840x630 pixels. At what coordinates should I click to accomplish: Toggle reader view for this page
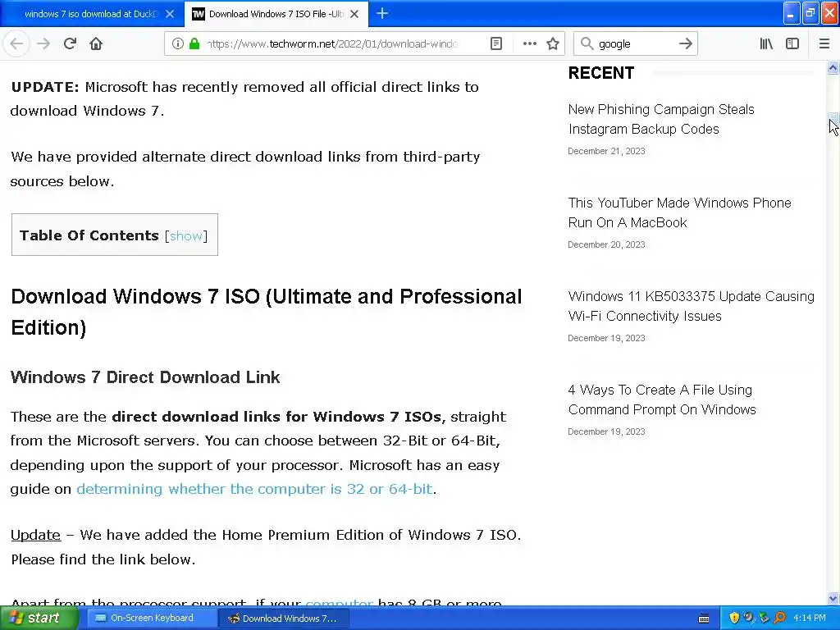point(496,43)
